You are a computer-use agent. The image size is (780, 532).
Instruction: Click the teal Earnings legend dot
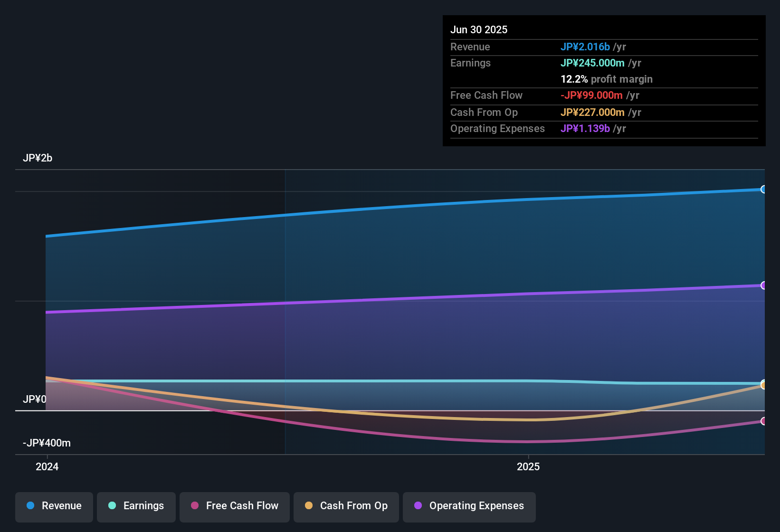[x=112, y=505]
